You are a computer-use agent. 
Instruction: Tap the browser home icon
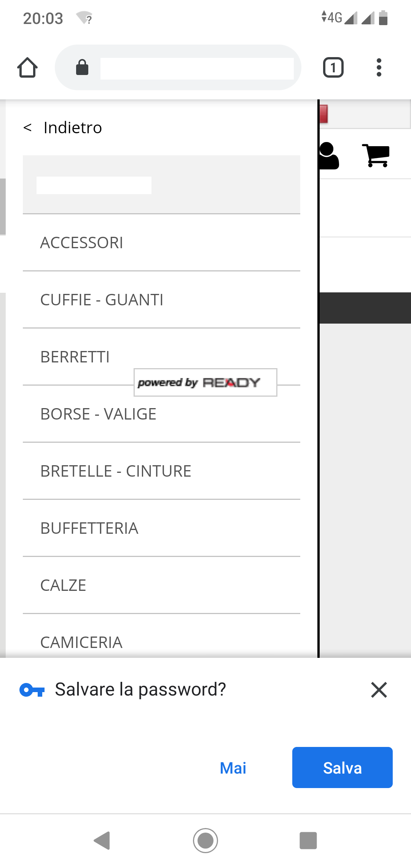[x=27, y=68]
